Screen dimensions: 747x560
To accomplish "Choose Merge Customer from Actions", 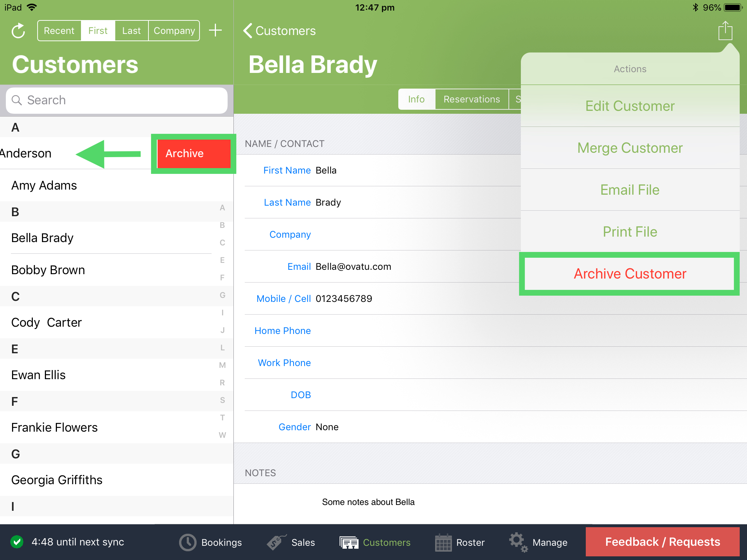I will [x=630, y=148].
